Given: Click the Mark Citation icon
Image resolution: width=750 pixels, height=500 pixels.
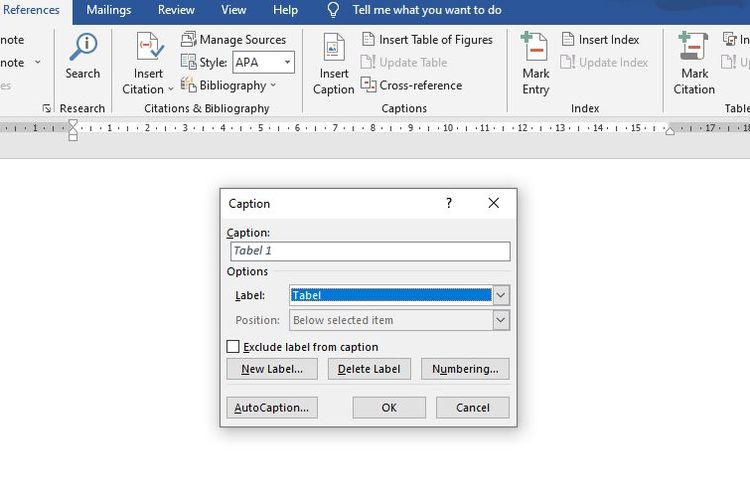Looking at the screenshot, I should click(x=693, y=46).
